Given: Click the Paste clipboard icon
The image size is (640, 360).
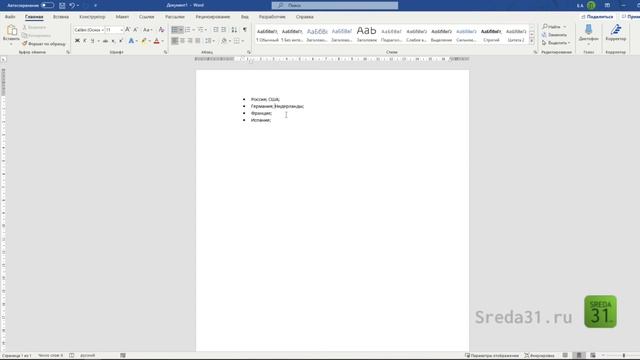Looking at the screenshot, I should [11, 30].
